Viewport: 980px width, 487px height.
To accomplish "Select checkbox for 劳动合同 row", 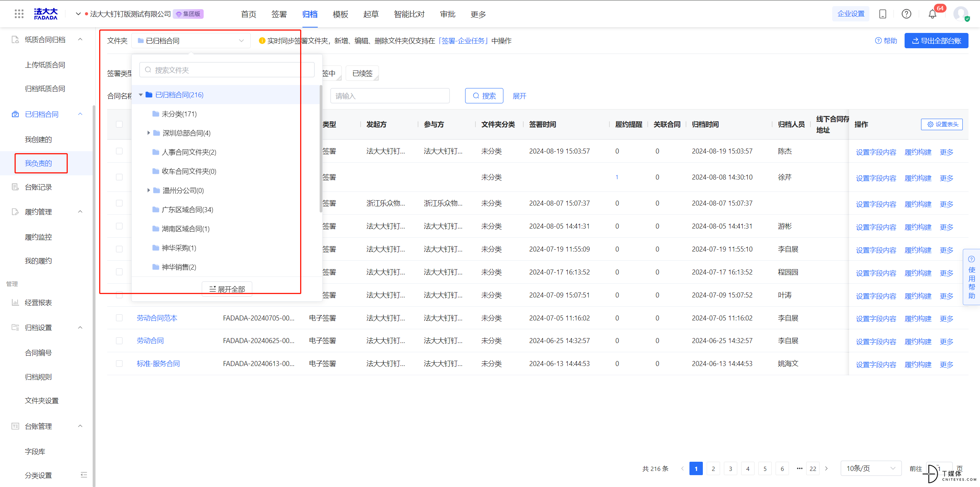I will click(119, 340).
